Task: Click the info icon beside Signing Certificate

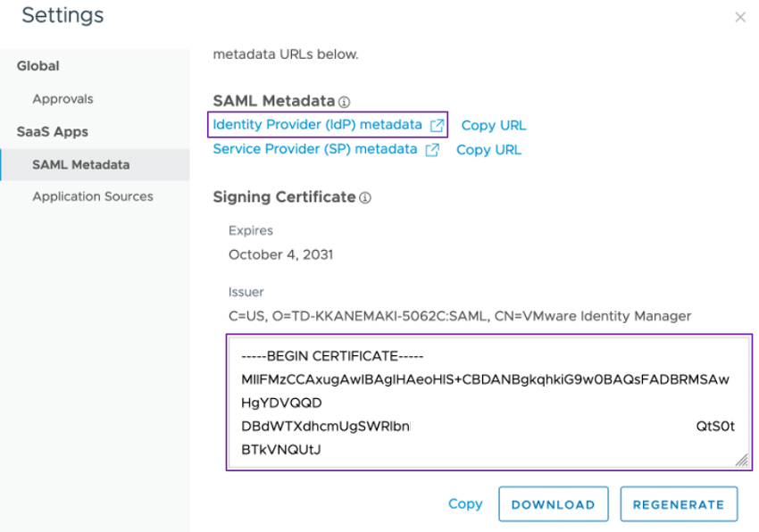Action: point(365,197)
